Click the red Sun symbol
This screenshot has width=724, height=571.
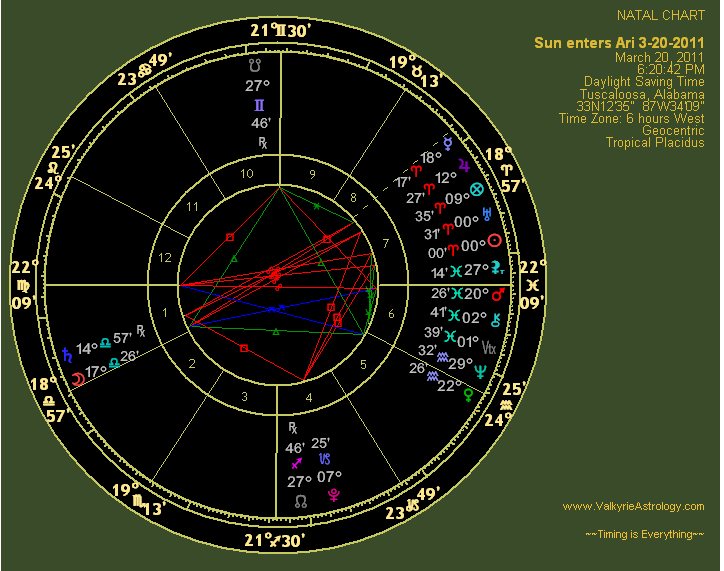[493, 240]
